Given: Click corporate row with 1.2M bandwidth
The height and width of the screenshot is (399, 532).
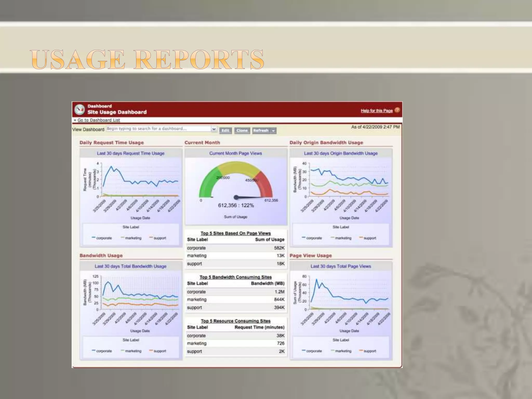Looking at the screenshot, I should (236, 292).
